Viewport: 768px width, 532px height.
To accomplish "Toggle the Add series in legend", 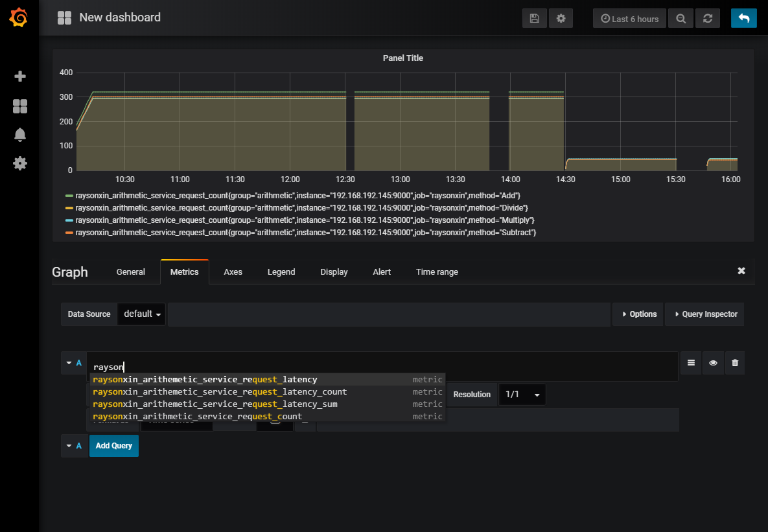I will (298, 195).
